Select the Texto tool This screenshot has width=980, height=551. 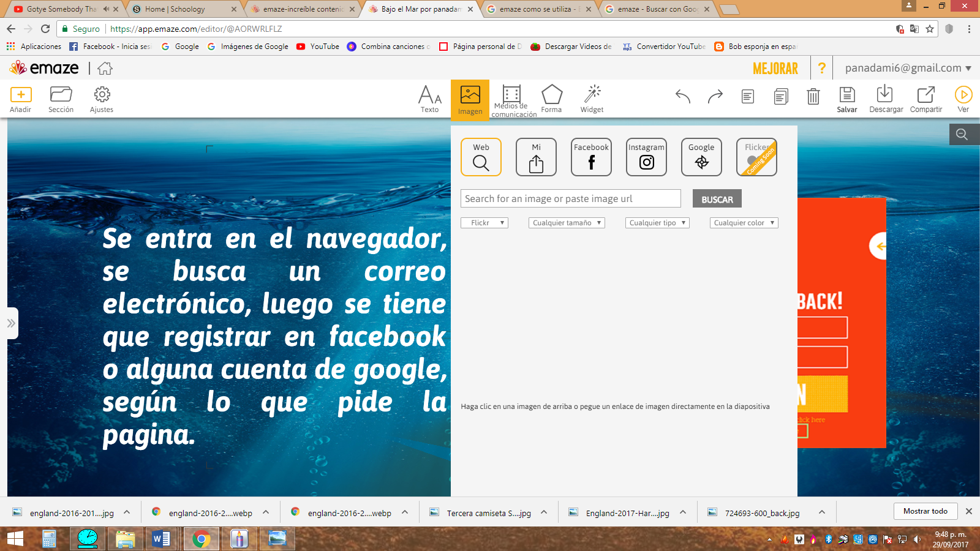coord(429,99)
